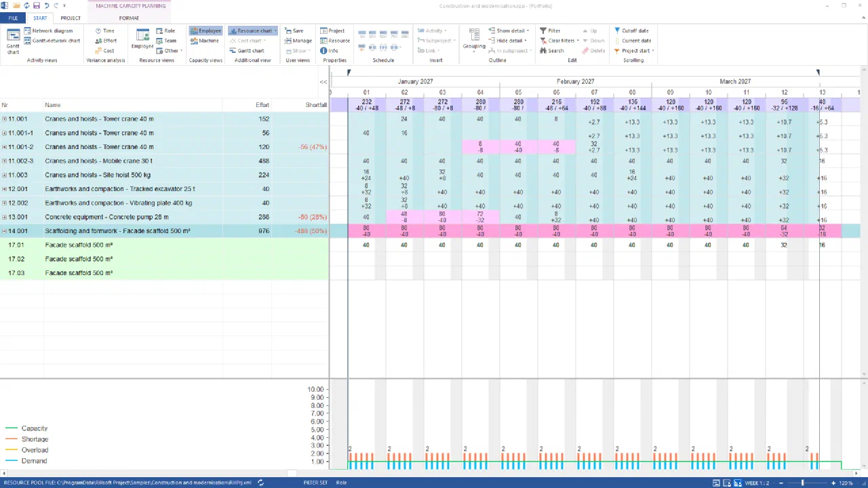Expand row 12.001 Tracked excavator 25 t
Screen dimensions: 868x488
4,189
